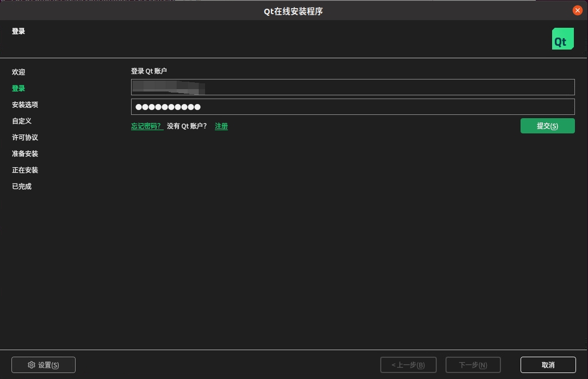Select 准备安装 in the sidebar
The height and width of the screenshot is (379, 588).
(x=25, y=154)
